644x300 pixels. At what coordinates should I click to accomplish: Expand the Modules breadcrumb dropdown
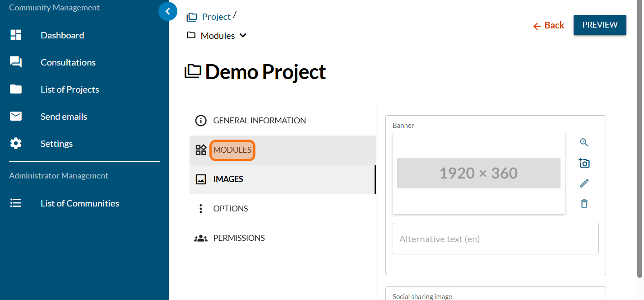[x=243, y=36]
